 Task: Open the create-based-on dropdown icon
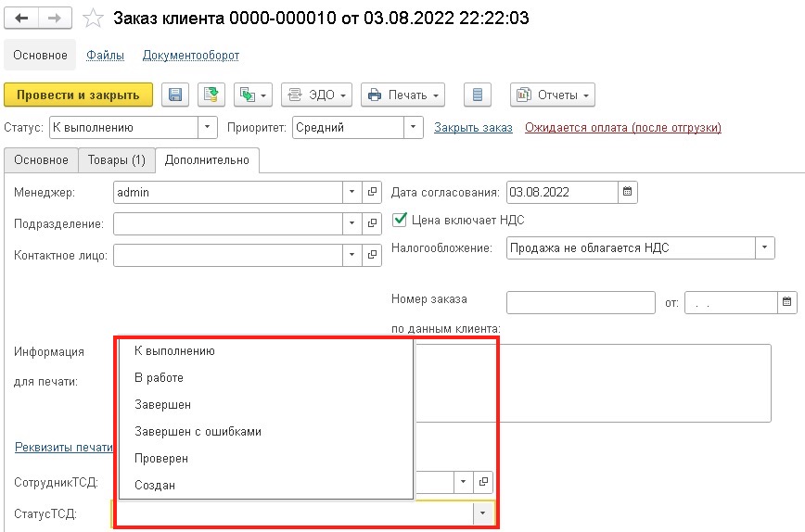coord(253,95)
